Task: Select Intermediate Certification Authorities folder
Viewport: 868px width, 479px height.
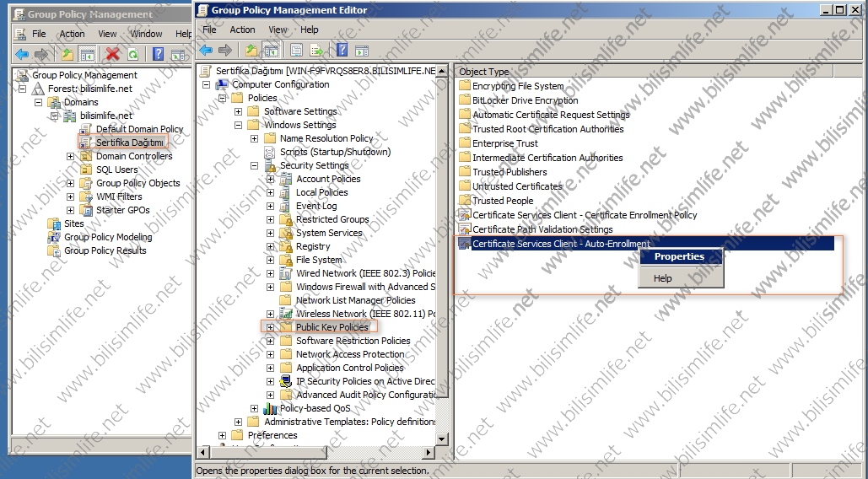Action: [541, 158]
